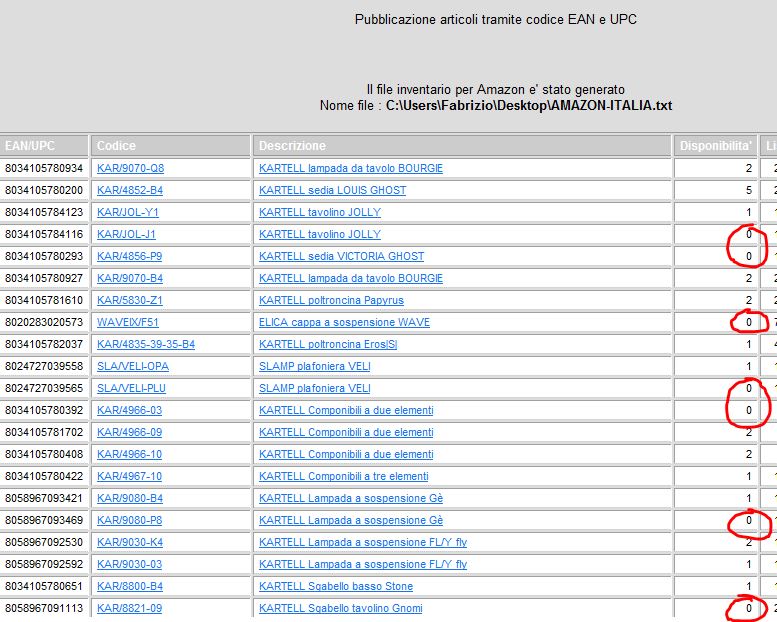Select EAN cell 8058967092530

(x=44, y=542)
